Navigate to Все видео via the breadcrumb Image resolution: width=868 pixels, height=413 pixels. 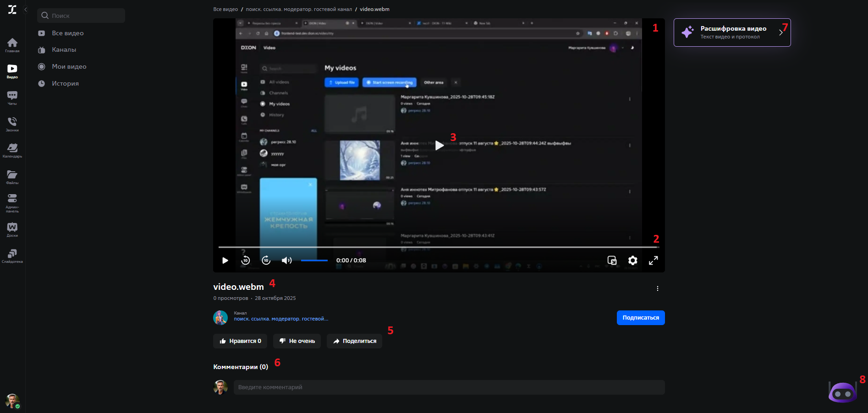click(x=225, y=9)
